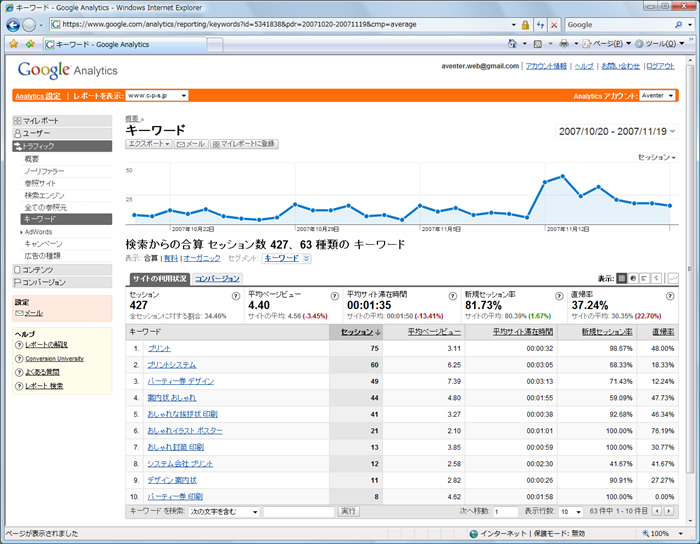The height and width of the screenshot is (544, 700).
Task: Select the pie chart display icon
Action: coord(633,278)
